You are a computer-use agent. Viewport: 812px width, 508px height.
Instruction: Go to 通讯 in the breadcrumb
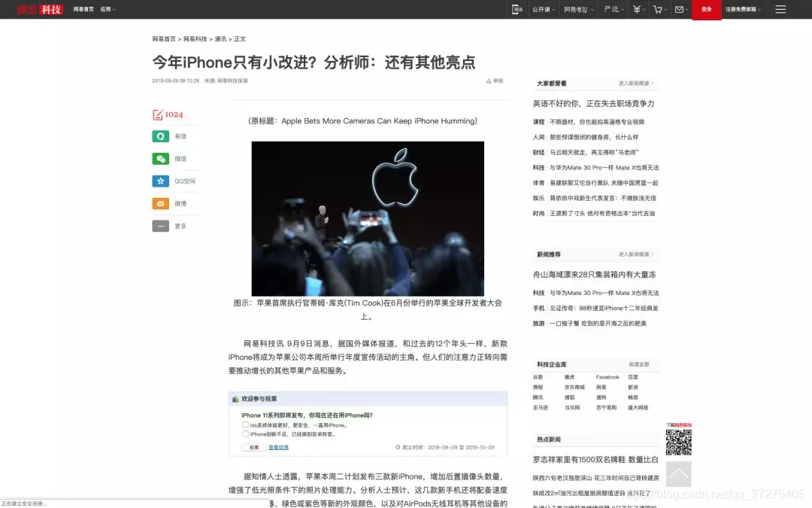tap(220, 39)
